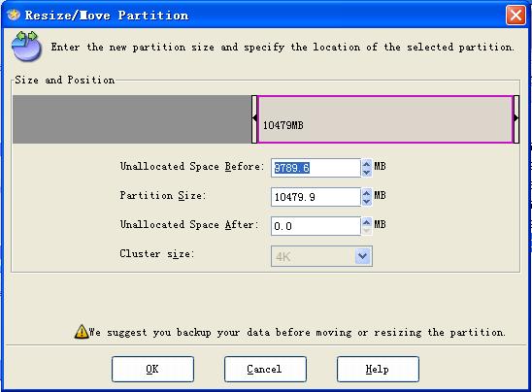The width and height of the screenshot is (532, 392).
Task: Click the right partition resize handle
Action: click(516, 119)
